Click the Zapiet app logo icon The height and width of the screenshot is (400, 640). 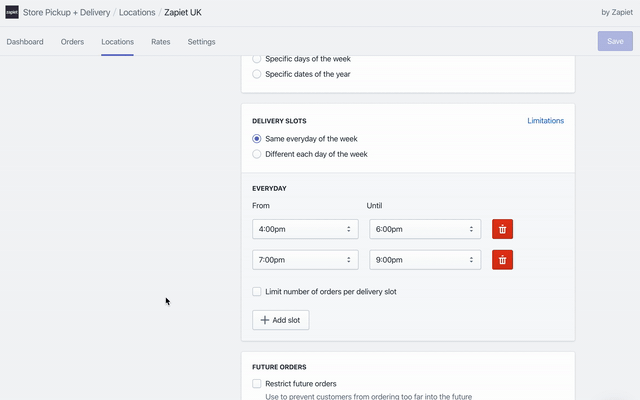11,12
